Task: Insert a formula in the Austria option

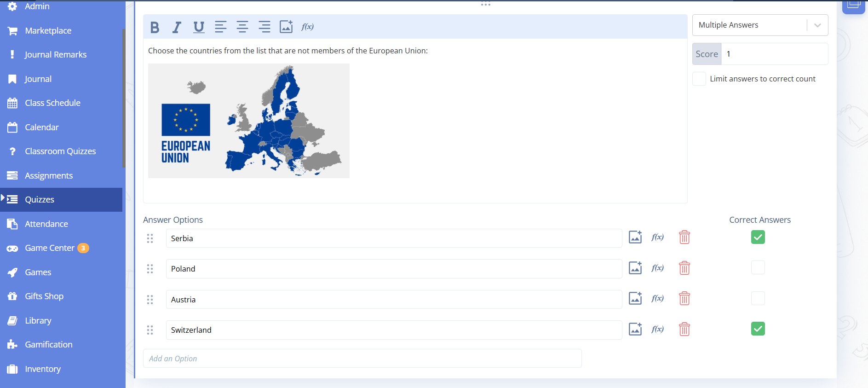Action: tap(657, 299)
